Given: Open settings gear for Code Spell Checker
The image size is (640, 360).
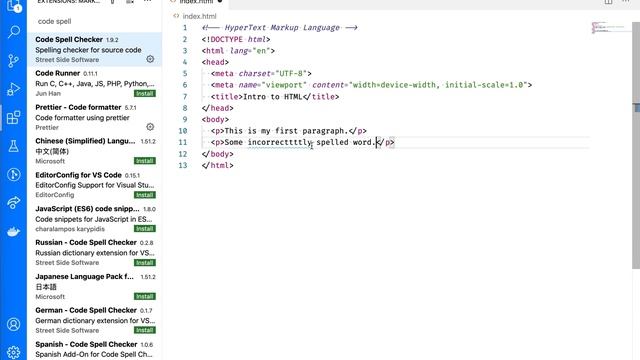Looking at the screenshot, I should [150, 59].
